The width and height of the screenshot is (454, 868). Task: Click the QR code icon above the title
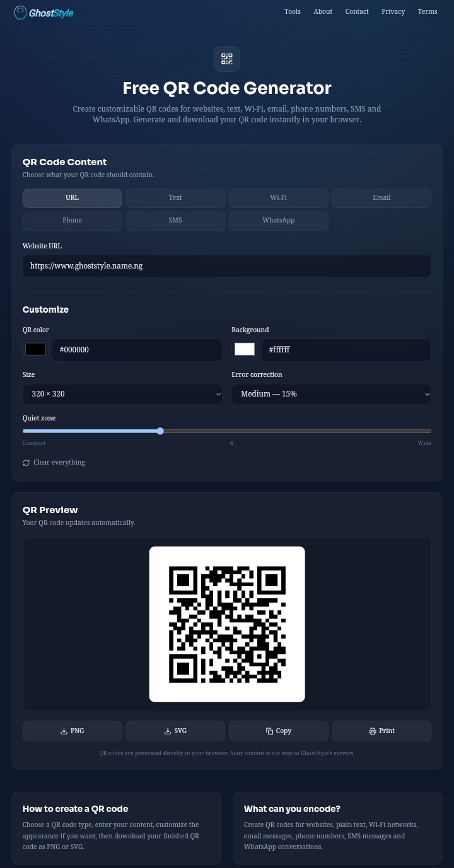(x=227, y=59)
